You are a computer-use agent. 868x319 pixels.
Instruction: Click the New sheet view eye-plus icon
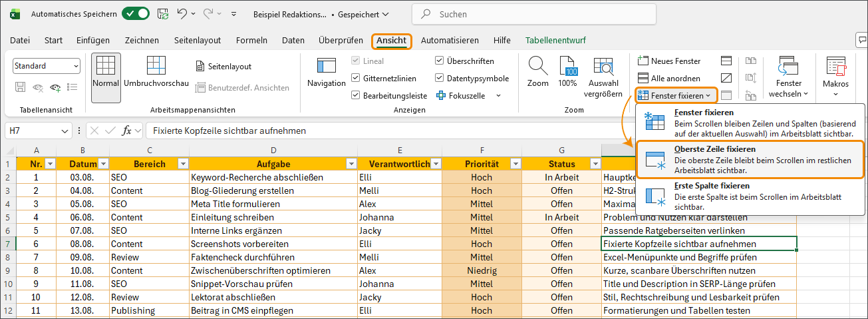pos(55,87)
